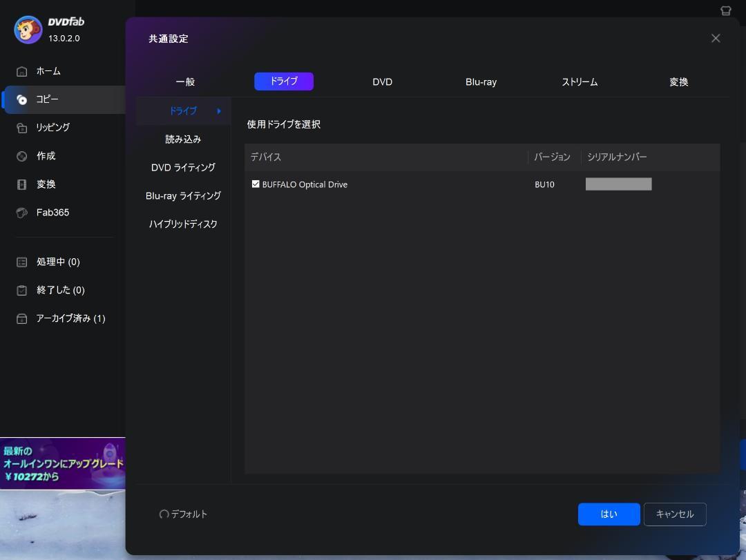Click the BUFFALO Optical Drive device name
The height and width of the screenshot is (560, 746).
[x=305, y=184]
